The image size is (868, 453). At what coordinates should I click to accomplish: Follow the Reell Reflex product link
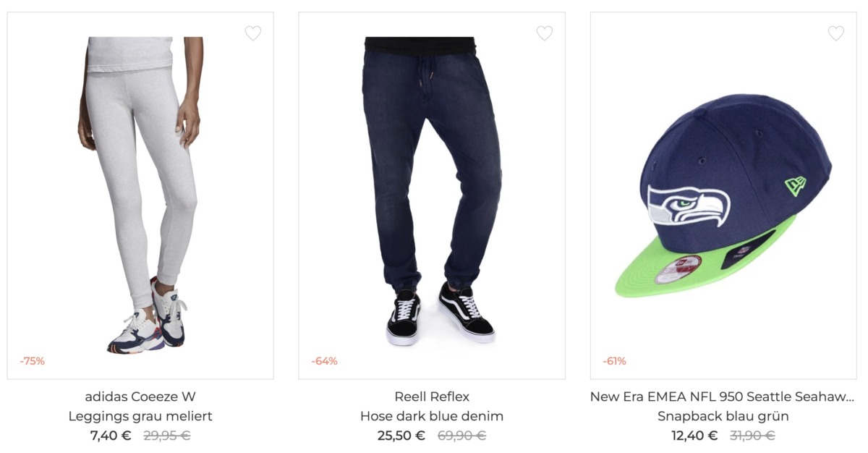point(432,397)
